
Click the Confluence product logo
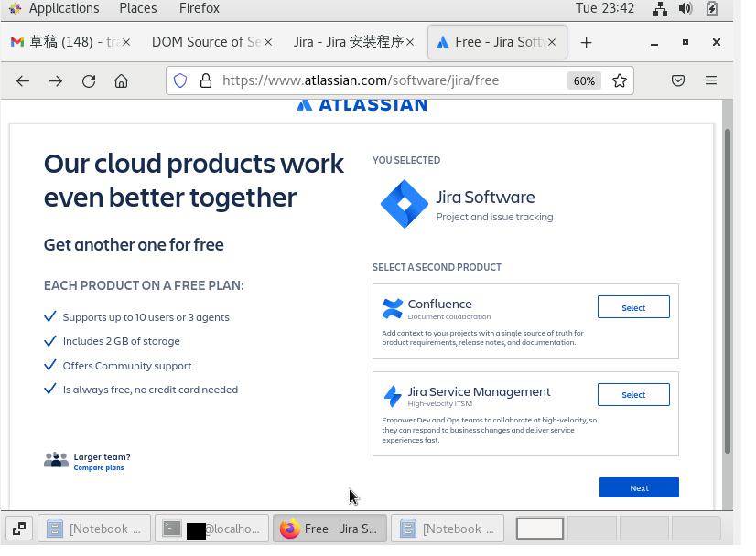(393, 309)
